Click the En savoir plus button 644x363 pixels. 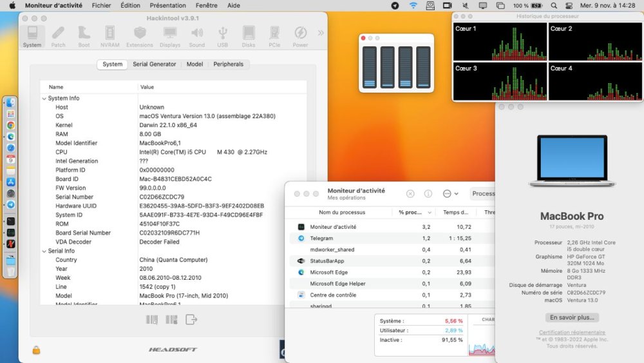(x=572, y=317)
